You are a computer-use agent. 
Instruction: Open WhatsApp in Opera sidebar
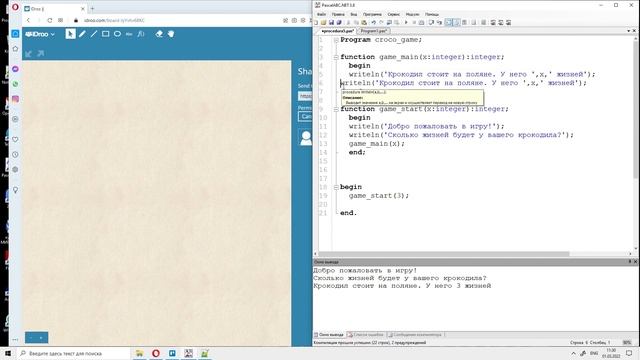pos(15,84)
